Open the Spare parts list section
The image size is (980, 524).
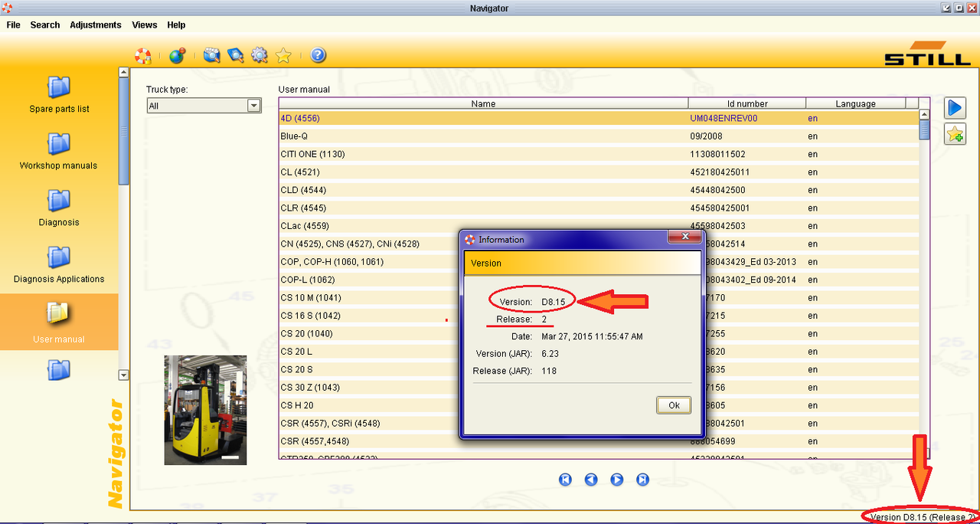pyautogui.click(x=59, y=95)
